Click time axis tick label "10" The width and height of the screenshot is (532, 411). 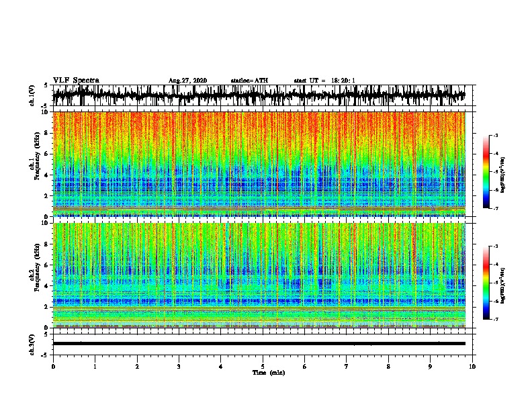pos(472,367)
